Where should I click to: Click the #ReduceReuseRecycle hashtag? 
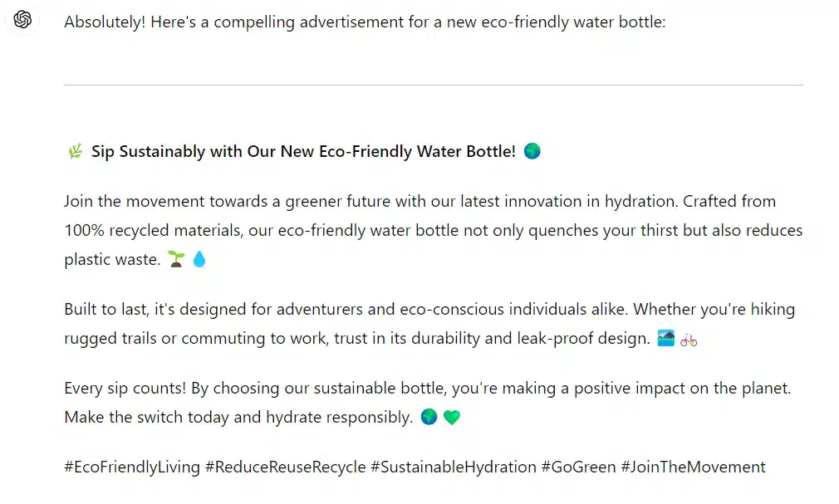285,467
